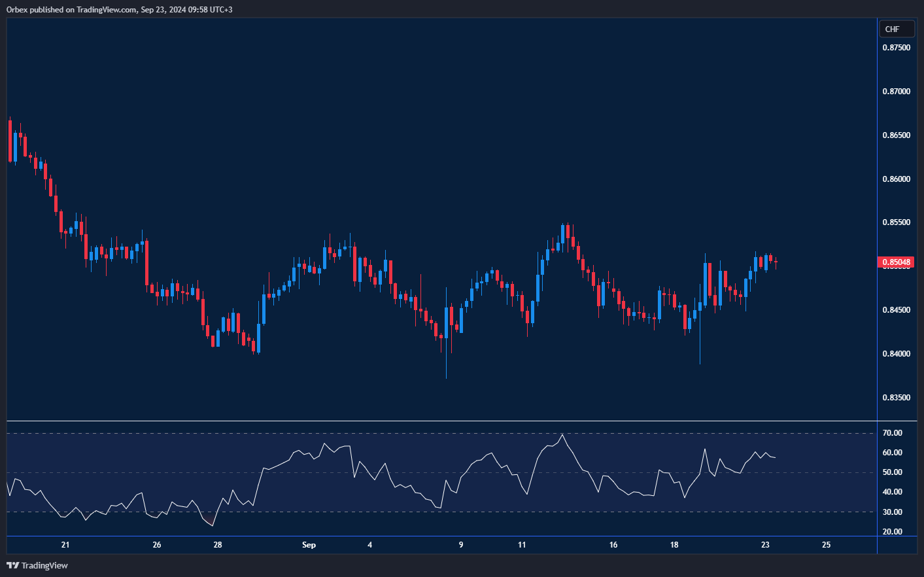The image size is (924, 577).
Task: Click the Orbex published on TradingView.com header
Action: 119,9
